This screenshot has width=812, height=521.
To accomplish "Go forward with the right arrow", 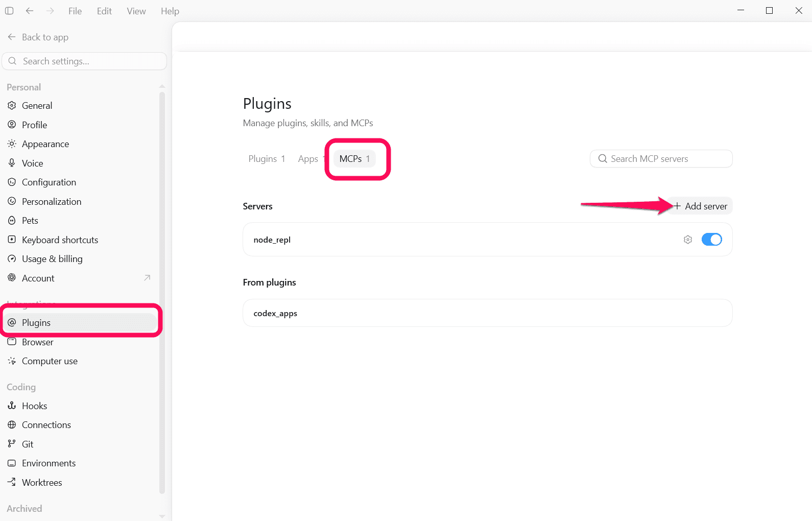I will 50,11.
